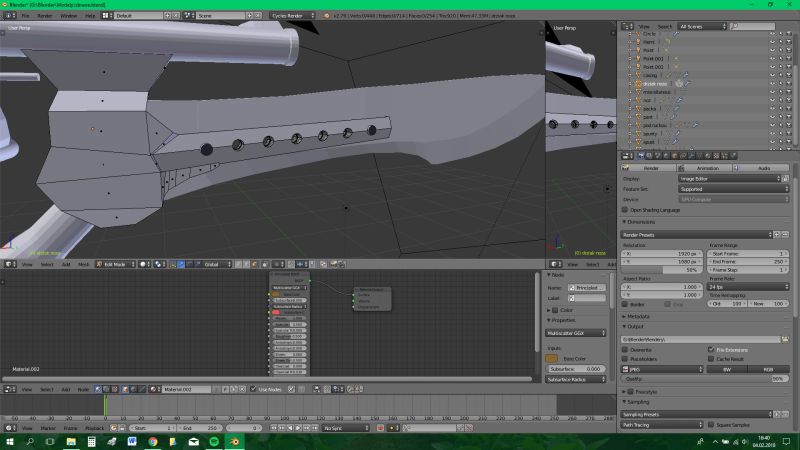800x450 pixels.
Task: Toggle the Border checkbox
Action: point(625,304)
